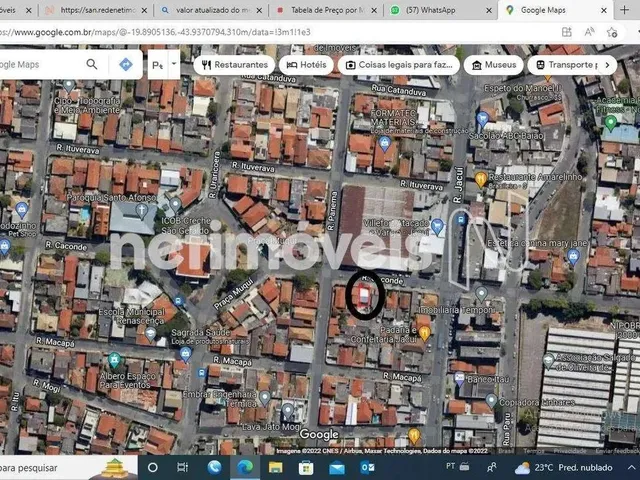Open Microsoft Store from the taskbar
Image resolution: width=640 pixels, height=480 pixels.
tap(306, 467)
